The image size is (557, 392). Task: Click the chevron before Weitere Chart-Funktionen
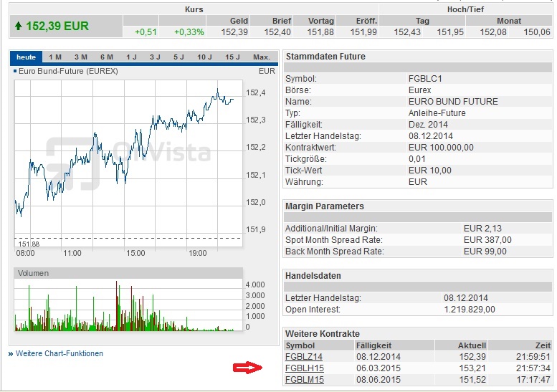(11, 354)
